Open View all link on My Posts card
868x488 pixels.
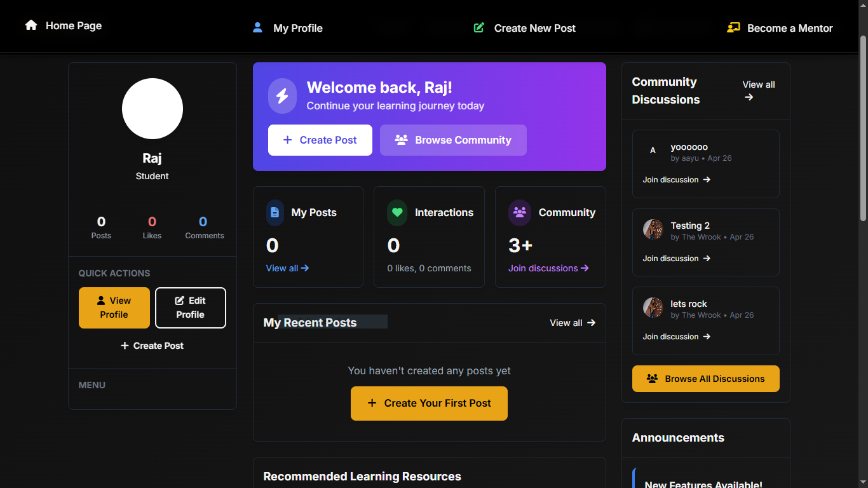coord(287,268)
